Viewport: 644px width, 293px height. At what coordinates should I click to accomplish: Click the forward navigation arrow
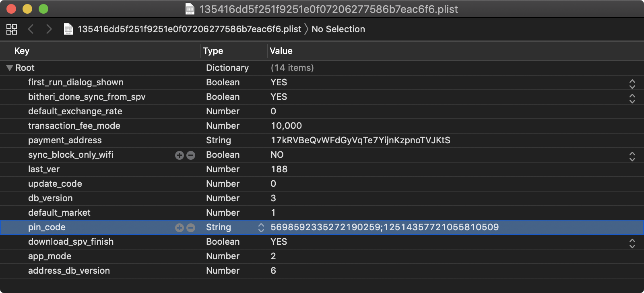pyautogui.click(x=49, y=29)
